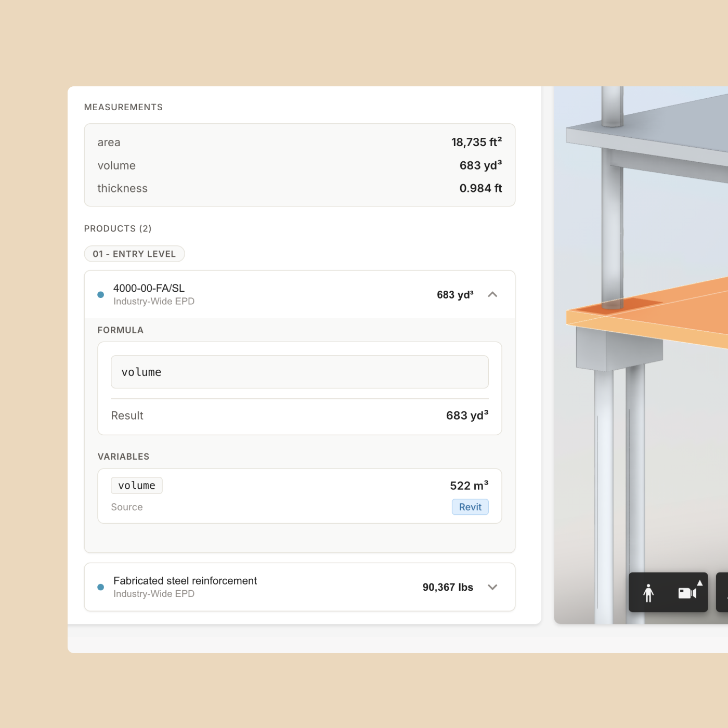Click the Result value 683 yd³
This screenshot has height=728, width=728.
click(x=467, y=415)
